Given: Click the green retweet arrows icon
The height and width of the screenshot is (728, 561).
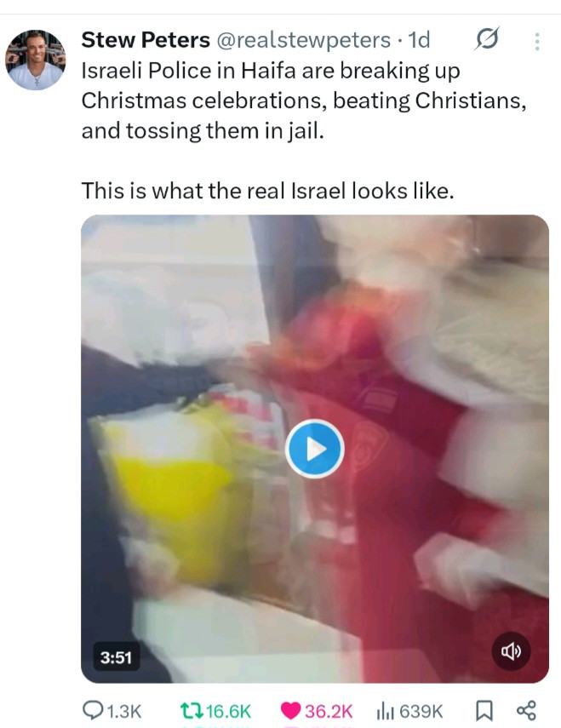Looking at the screenshot, I should [192, 711].
